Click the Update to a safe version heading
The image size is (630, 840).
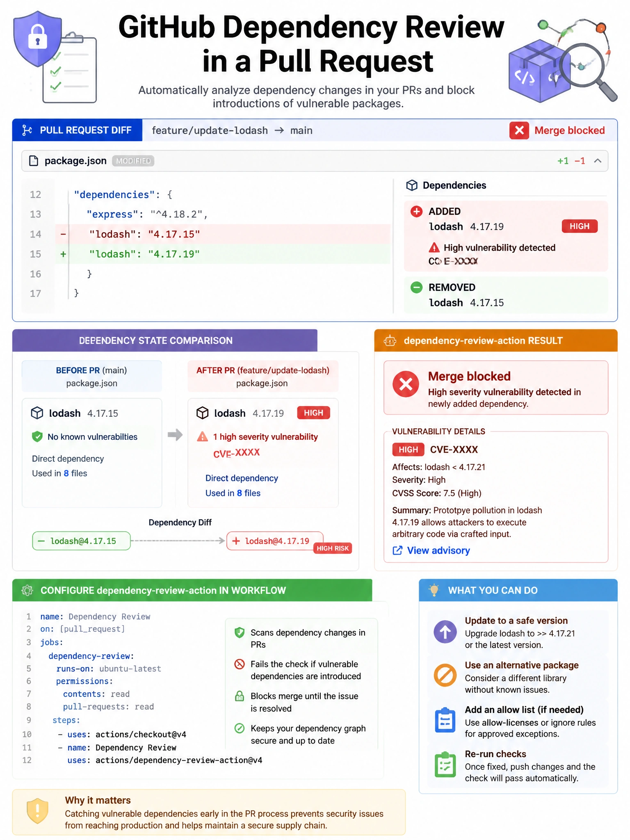(x=516, y=621)
